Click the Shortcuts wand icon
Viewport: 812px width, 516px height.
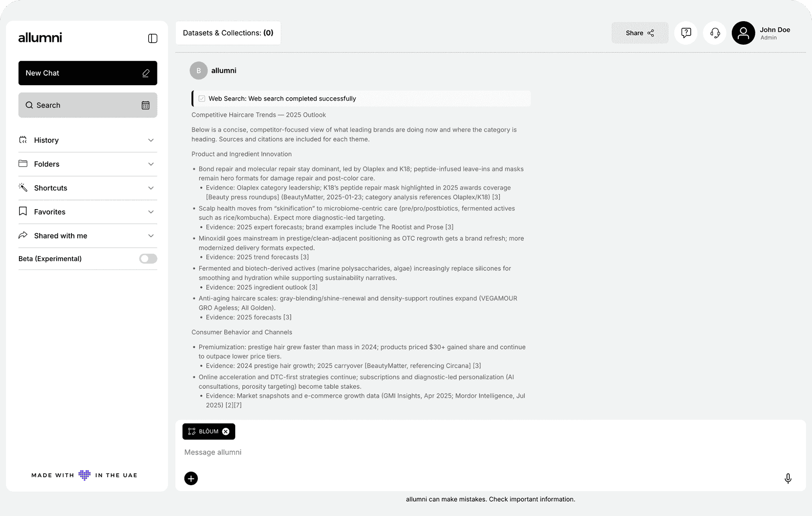23,188
